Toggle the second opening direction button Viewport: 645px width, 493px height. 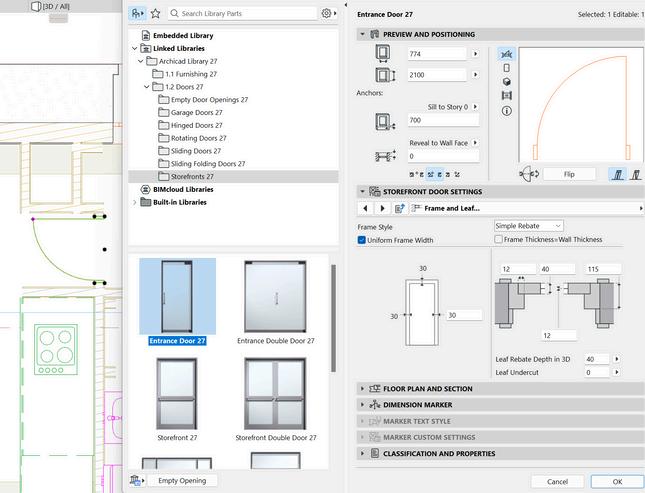[x=636, y=174]
